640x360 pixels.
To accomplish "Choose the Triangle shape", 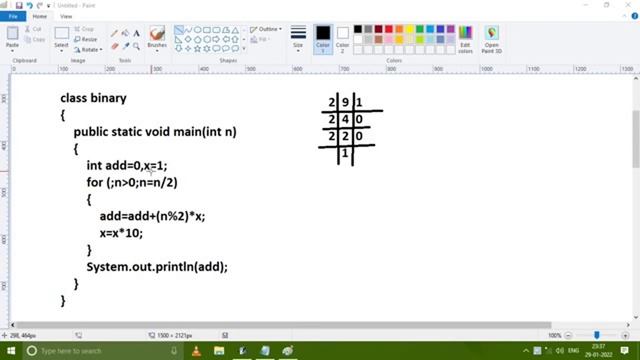I will (x=235, y=30).
